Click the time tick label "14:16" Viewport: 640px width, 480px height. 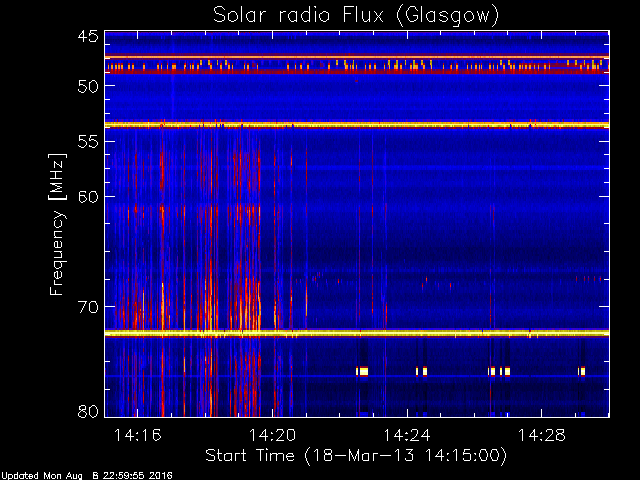[x=138, y=435]
